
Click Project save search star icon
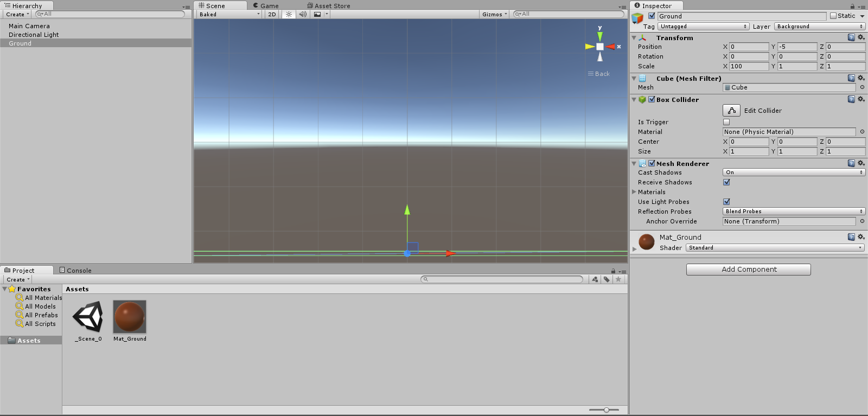(x=618, y=279)
